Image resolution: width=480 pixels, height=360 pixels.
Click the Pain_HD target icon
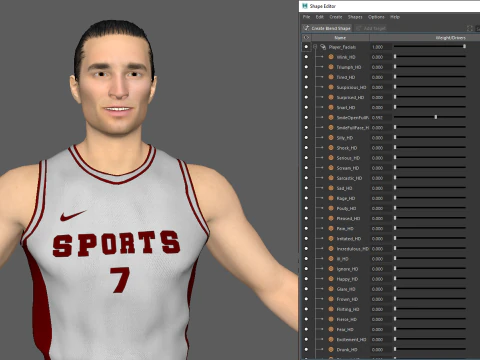tap(331, 228)
